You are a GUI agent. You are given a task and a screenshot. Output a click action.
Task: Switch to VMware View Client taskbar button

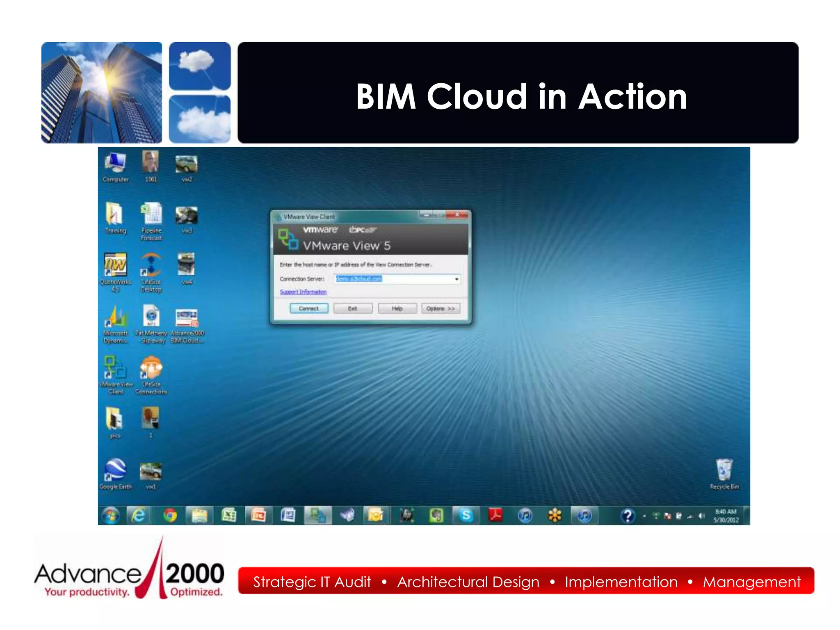pos(317,515)
